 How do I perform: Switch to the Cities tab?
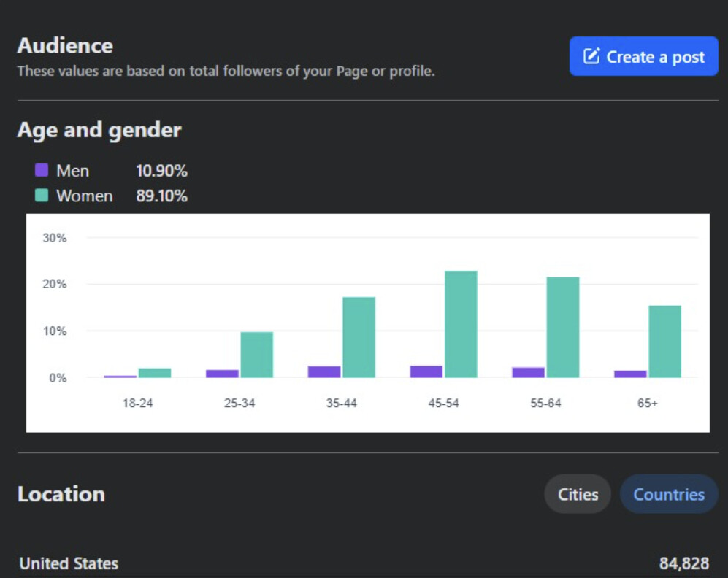click(x=578, y=494)
